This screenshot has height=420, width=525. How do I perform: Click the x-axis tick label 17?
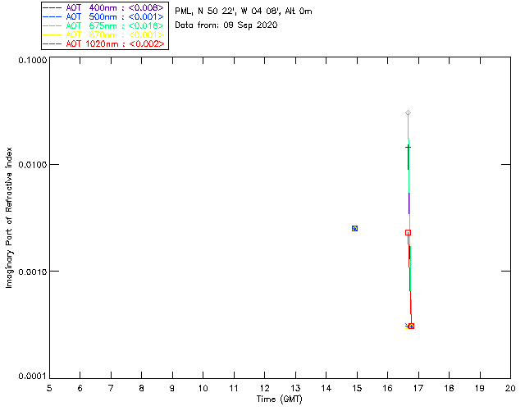tap(418, 388)
